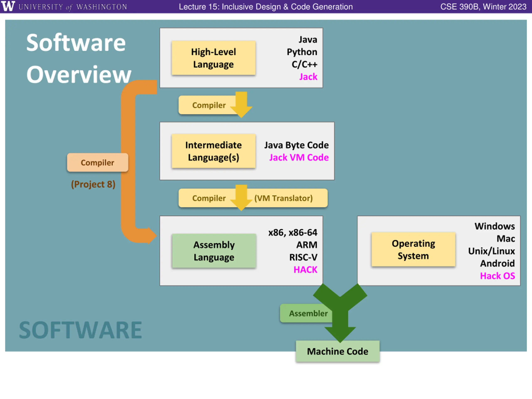Click the 'C/C++' language text
The image size is (532, 399).
click(304, 64)
